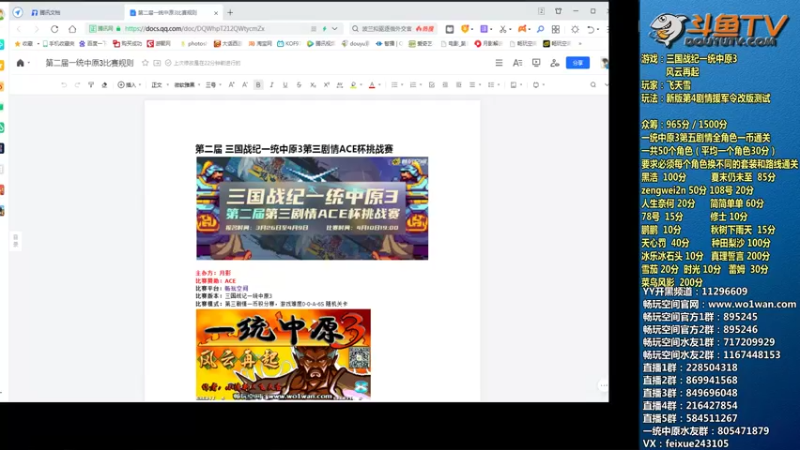Click the document title 第二届一统中原3比赛规则
The width and height of the screenshot is (800, 450).
tap(89, 63)
